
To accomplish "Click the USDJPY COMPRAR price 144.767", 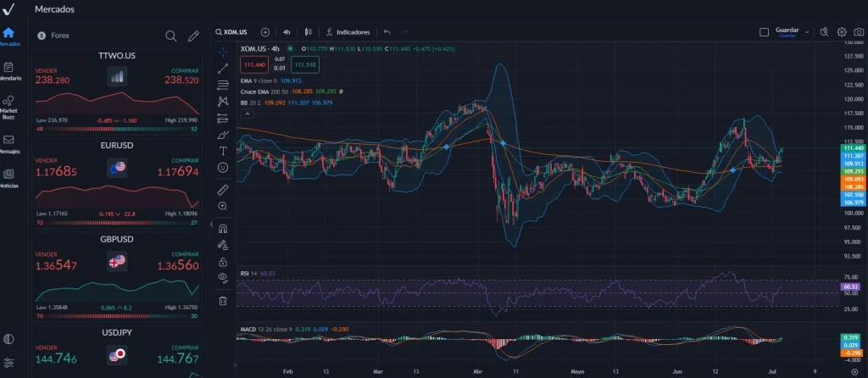I will coord(178,359).
